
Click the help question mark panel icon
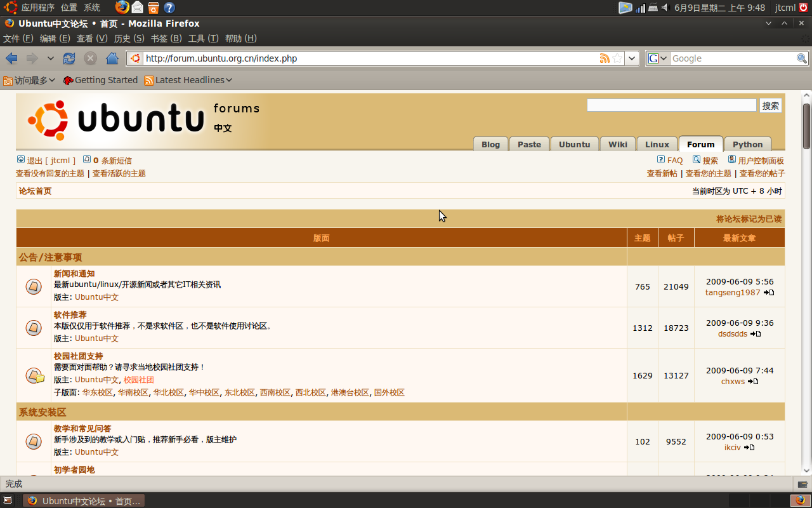click(x=169, y=8)
